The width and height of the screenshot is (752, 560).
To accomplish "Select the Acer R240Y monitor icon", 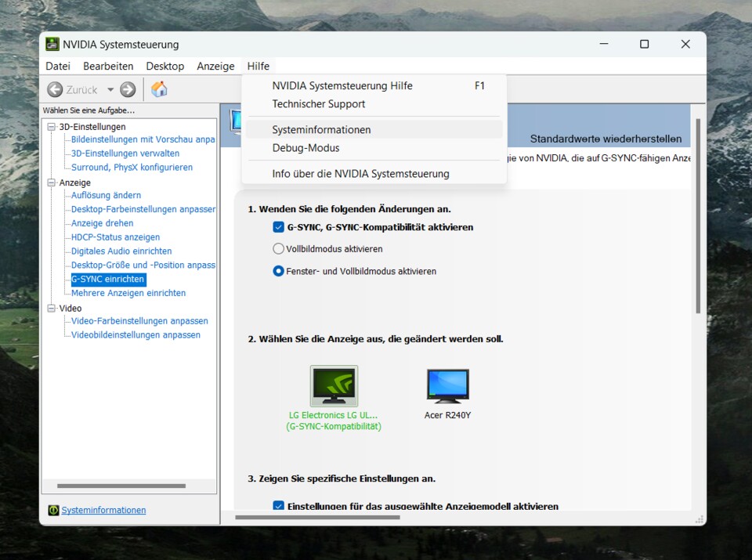I will (447, 385).
